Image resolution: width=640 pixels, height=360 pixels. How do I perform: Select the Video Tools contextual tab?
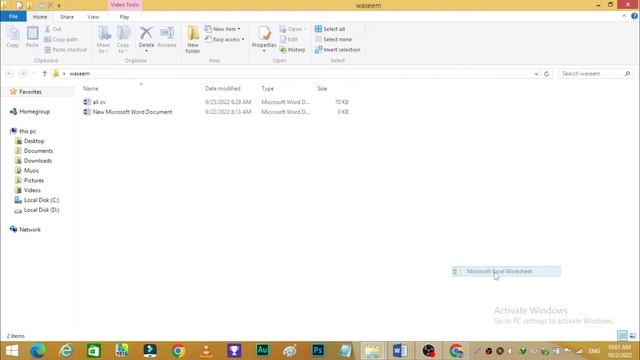[x=124, y=5]
